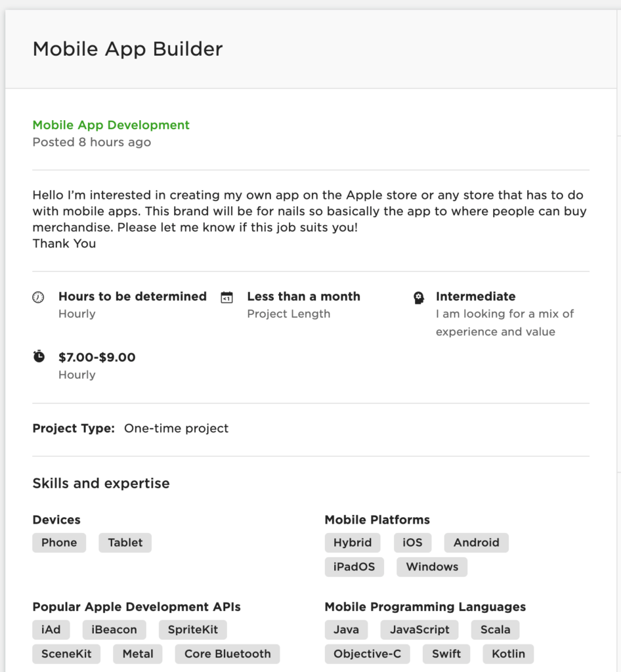Select the Core Bluetooth tag
The width and height of the screenshot is (621, 672).
227,654
